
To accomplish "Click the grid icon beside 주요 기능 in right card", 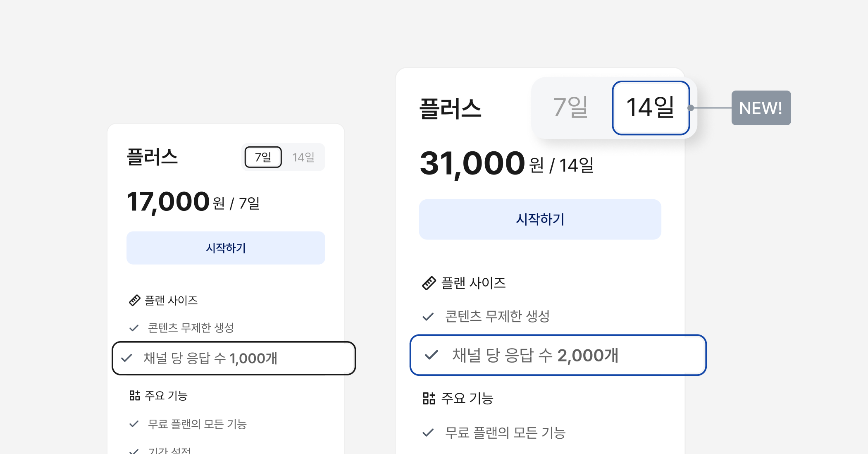I will [x=429, y=398].
